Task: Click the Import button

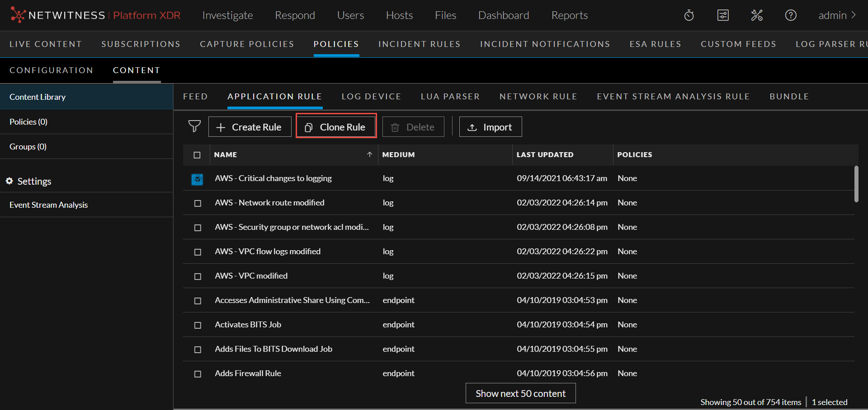Action: [x=491, y=127]
